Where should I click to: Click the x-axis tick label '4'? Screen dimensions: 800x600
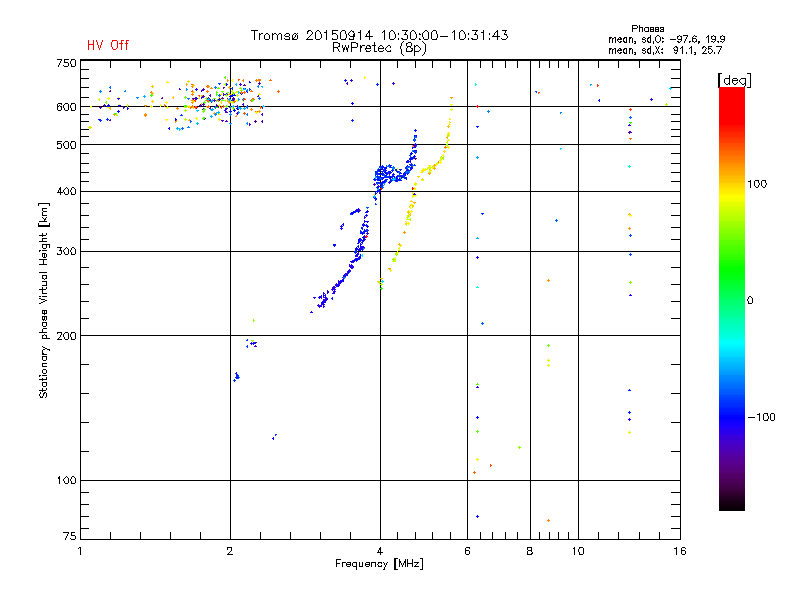click(380, 551)
